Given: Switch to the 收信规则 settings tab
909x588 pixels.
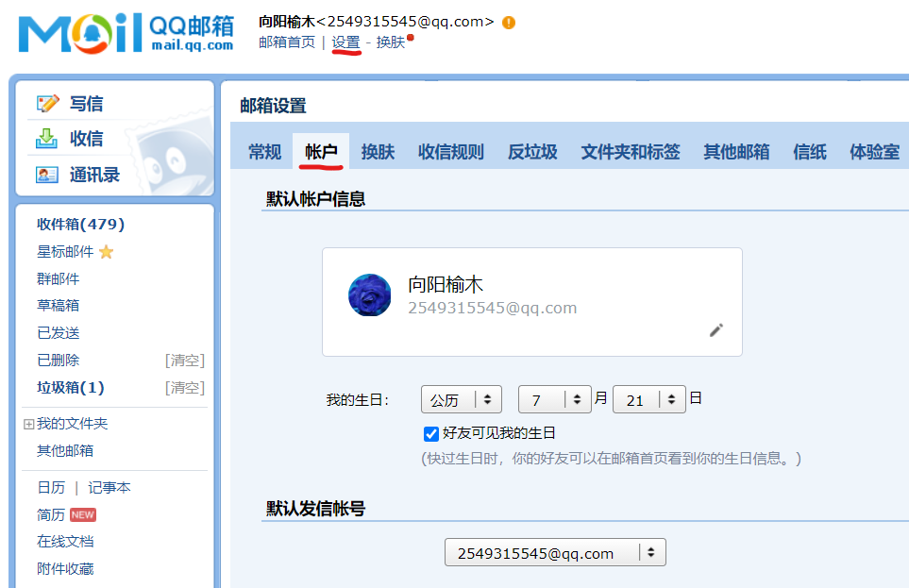Looking at the screenshot, I should [x=451, y=152].
